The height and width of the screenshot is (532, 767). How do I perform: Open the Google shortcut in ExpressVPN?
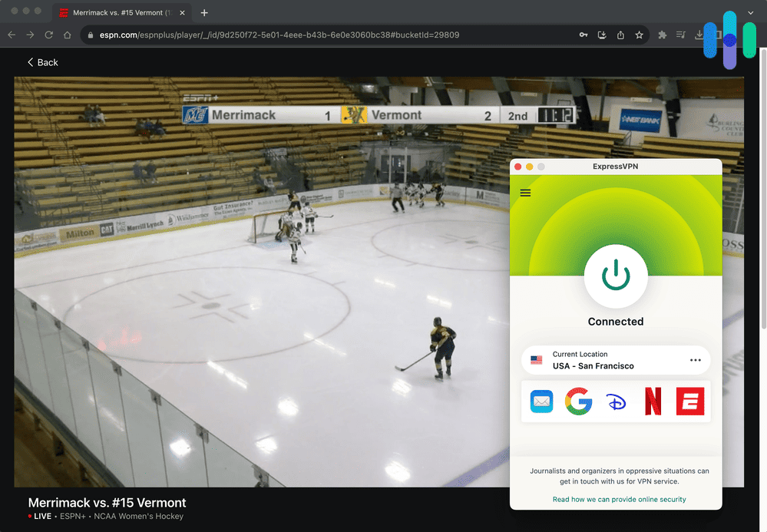click(x=578, y=401)
